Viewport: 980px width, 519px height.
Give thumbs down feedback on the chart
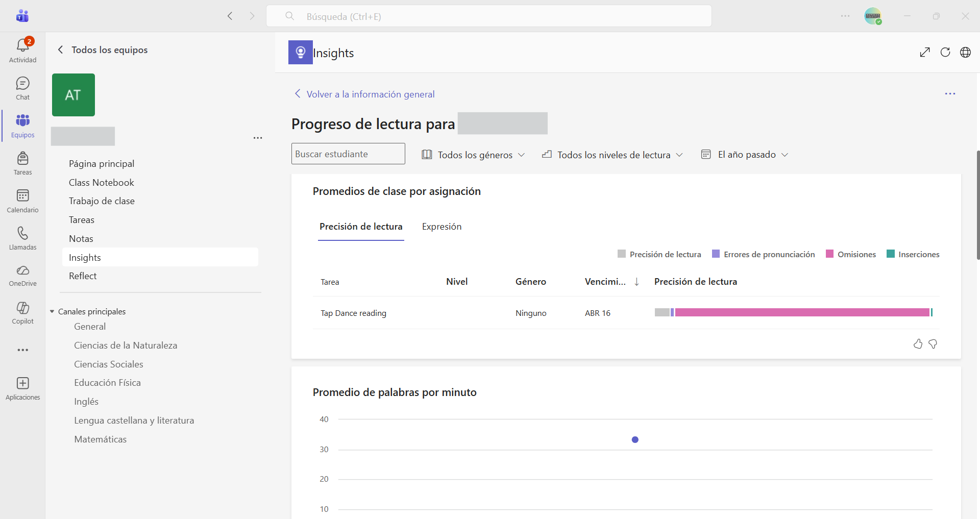click(x=933, y=344)
